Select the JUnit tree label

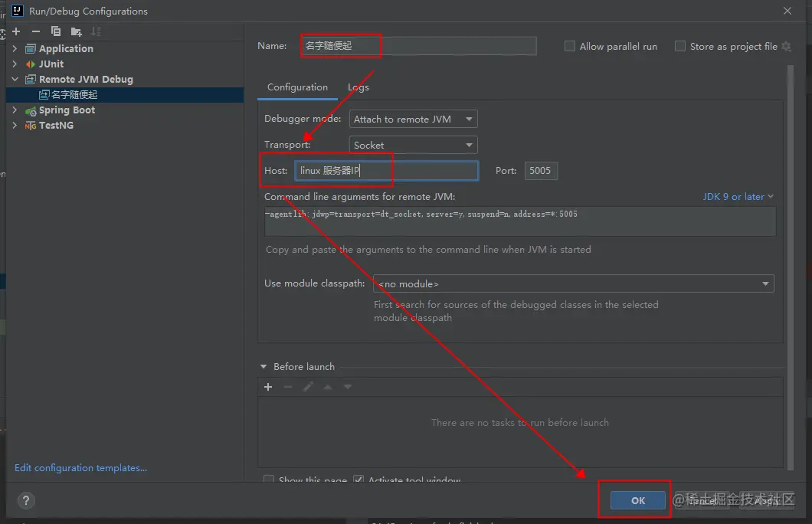pos(51,64)
